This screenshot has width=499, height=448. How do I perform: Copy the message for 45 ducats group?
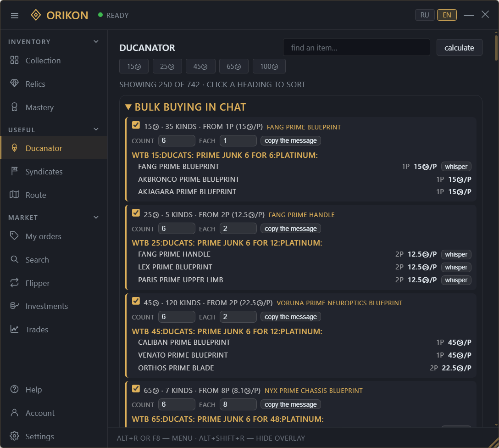pos(291,317)
